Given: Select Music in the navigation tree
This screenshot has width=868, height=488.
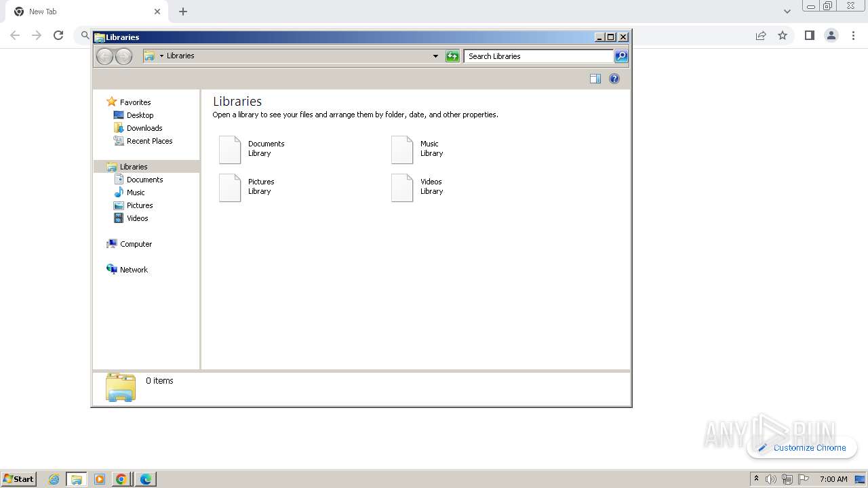Looking at the screenshot, I should click(x=136, y=192).
